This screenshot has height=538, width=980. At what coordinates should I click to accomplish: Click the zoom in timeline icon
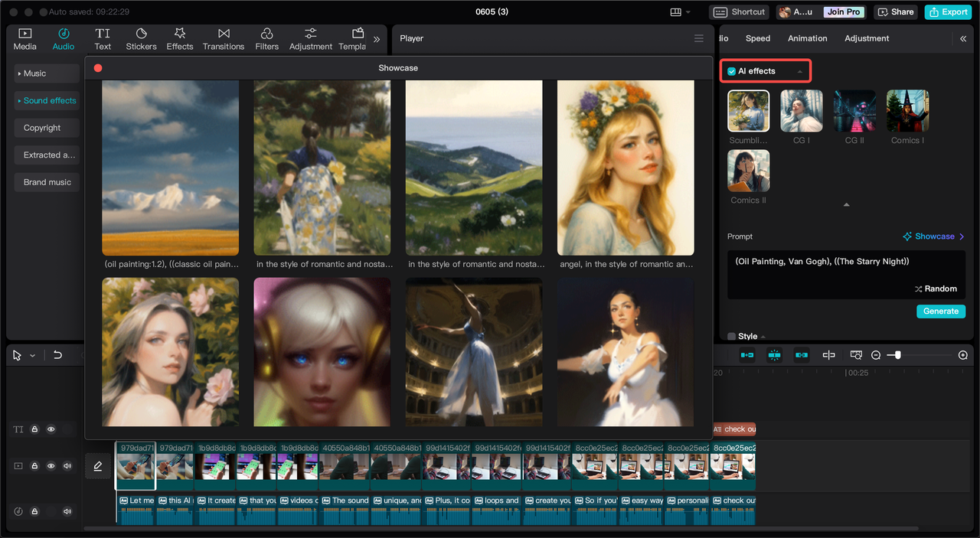point(963,355)
